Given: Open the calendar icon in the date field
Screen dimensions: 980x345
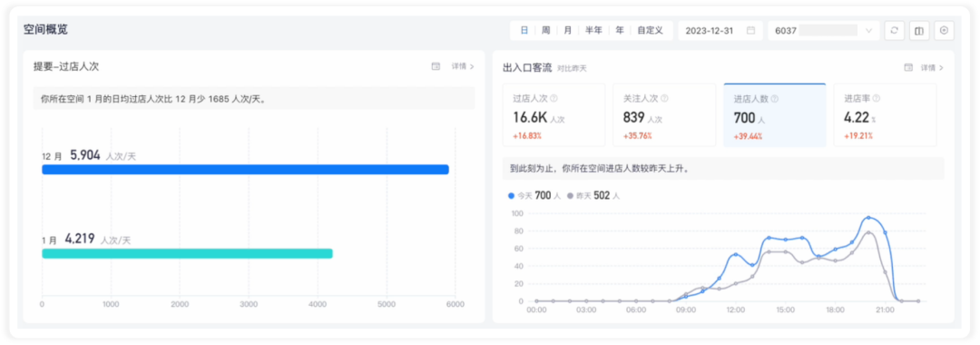Looking at the screenshot, I should pos(750,30).
